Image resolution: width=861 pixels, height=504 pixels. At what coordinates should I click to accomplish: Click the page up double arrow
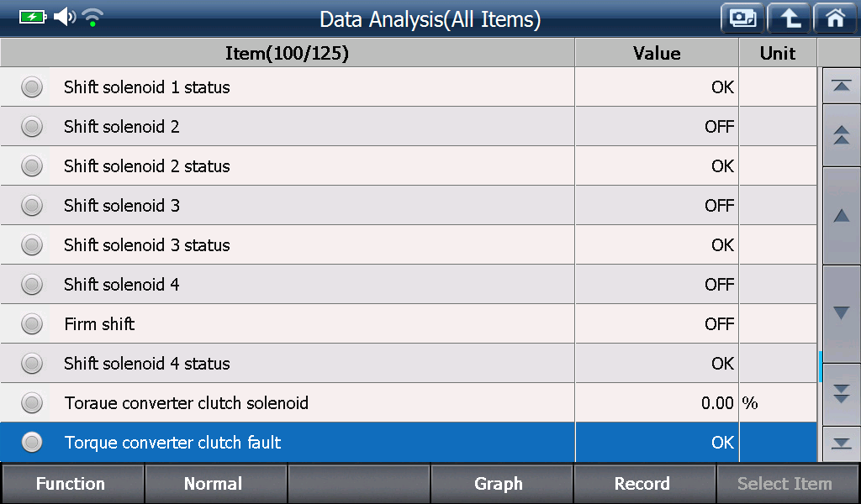coord(841,135)
